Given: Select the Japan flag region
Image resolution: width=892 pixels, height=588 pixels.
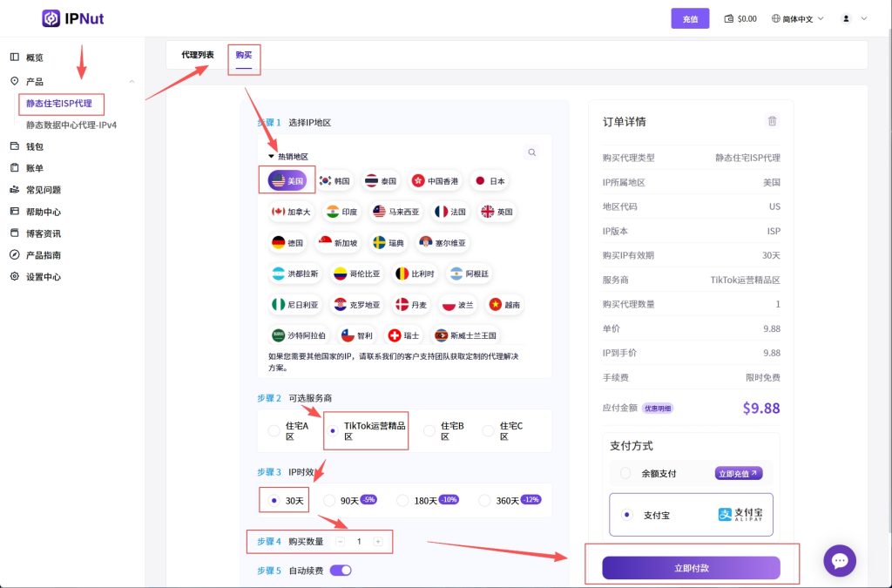Looking at the screenshot, I should 489,181.
